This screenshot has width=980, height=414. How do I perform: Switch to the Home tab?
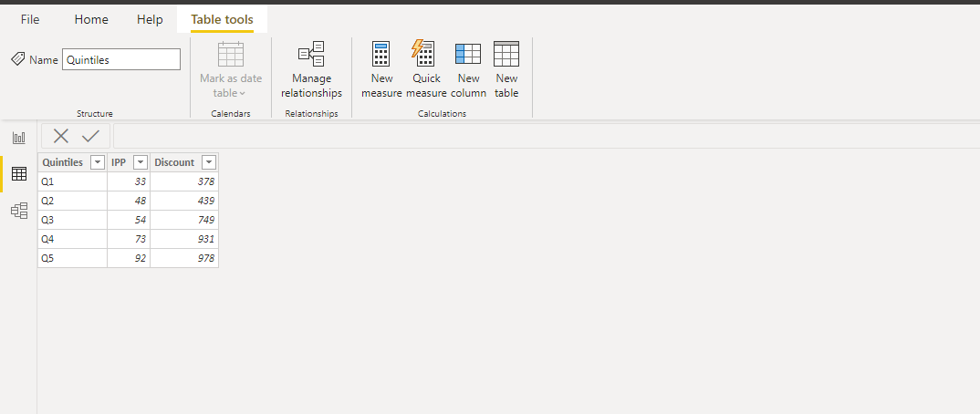click(91, 19)
